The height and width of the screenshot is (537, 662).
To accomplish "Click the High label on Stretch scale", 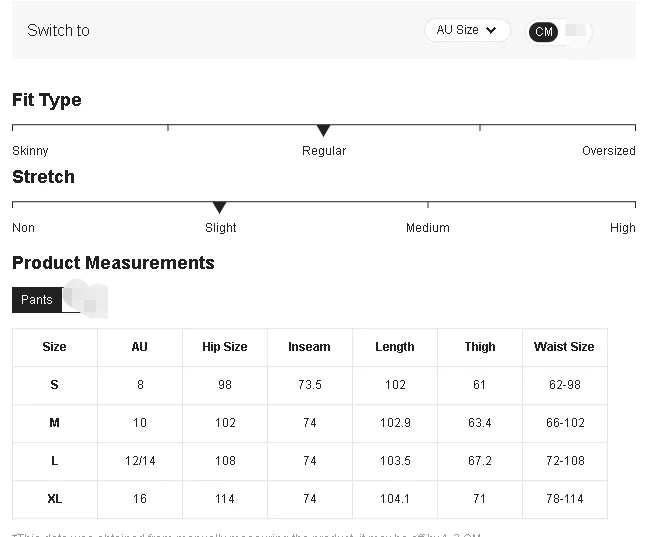I will click(622, 228).
